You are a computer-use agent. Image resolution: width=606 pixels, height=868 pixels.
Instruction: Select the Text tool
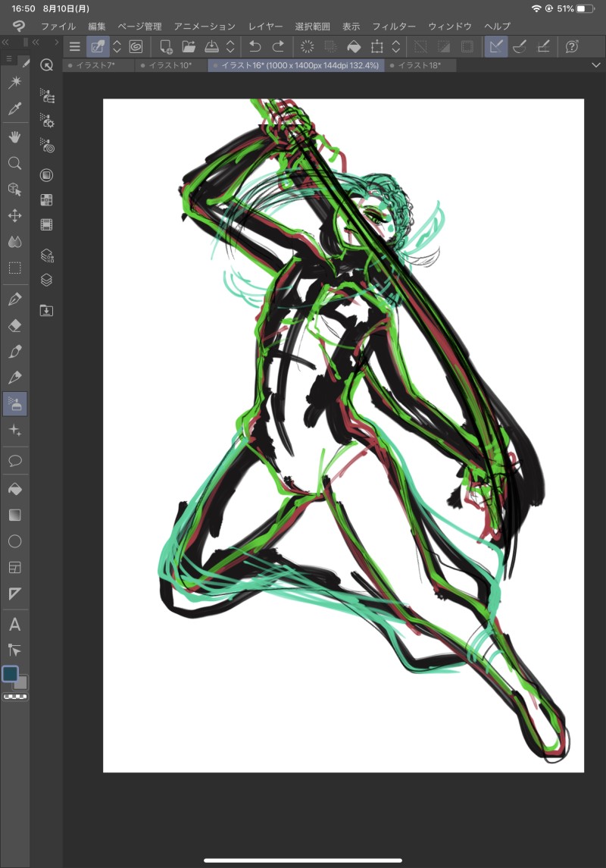[x=15, y=625]
